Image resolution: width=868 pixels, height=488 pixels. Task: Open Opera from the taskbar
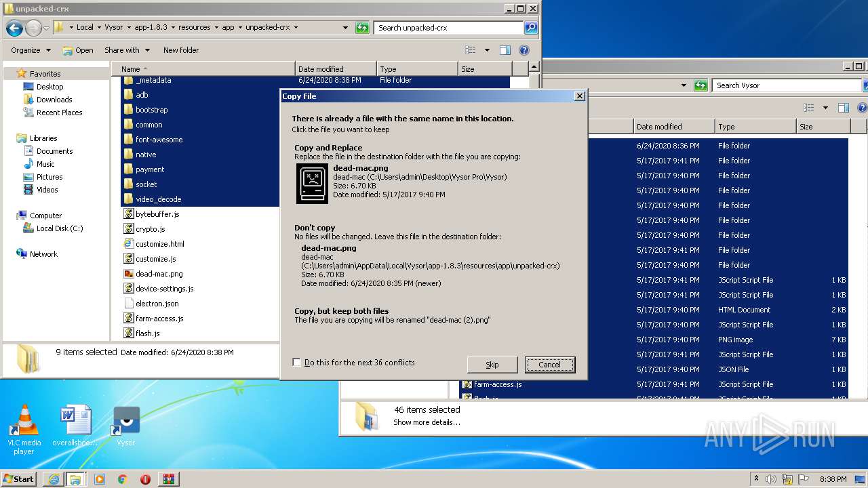(x=145, y=479)
